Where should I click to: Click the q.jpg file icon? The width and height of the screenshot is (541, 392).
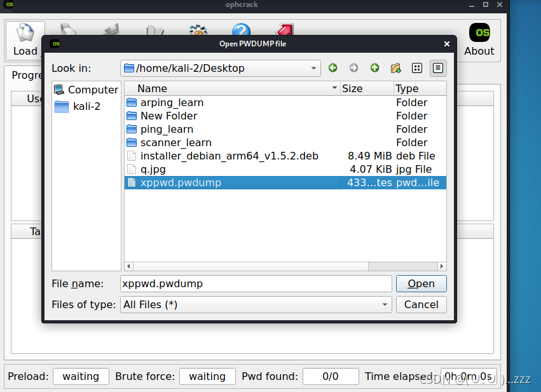point(132,169)
